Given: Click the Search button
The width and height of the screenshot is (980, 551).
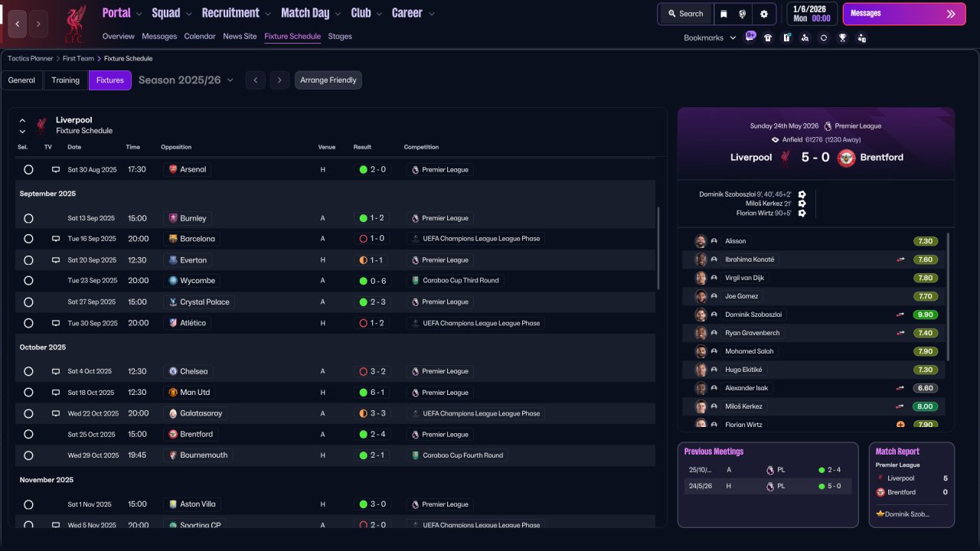Looking at the screenshot, I should pyautogui.click(x=685, y=14).
